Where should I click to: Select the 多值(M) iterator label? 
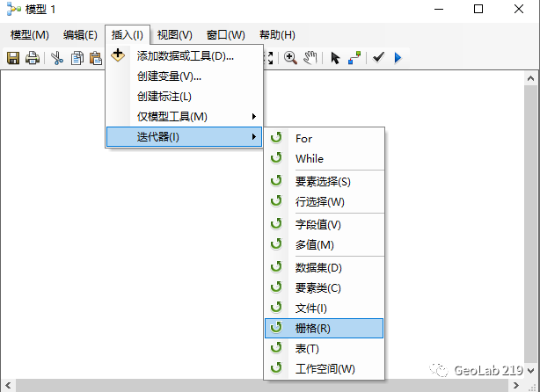[315, 245]
